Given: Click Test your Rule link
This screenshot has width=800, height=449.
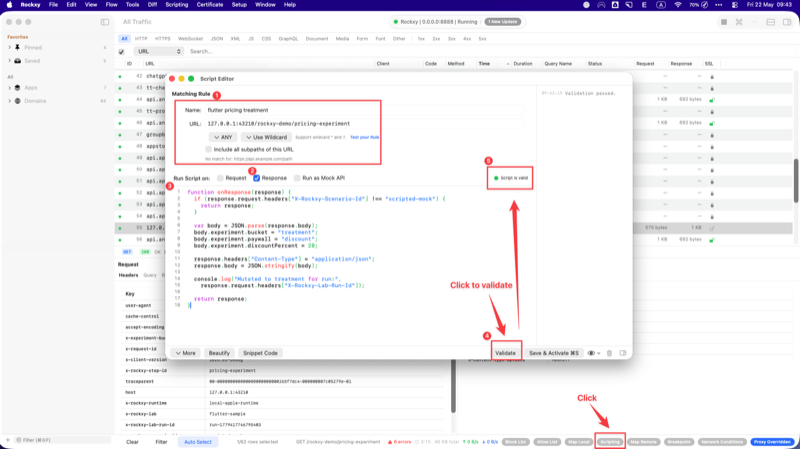Looking at the screenshot, I should pos(364,137).
